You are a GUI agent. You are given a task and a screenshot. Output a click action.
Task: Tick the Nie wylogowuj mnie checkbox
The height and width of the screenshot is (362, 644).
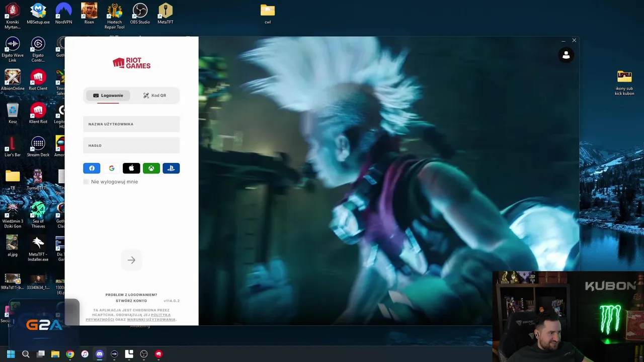(86, 182)
